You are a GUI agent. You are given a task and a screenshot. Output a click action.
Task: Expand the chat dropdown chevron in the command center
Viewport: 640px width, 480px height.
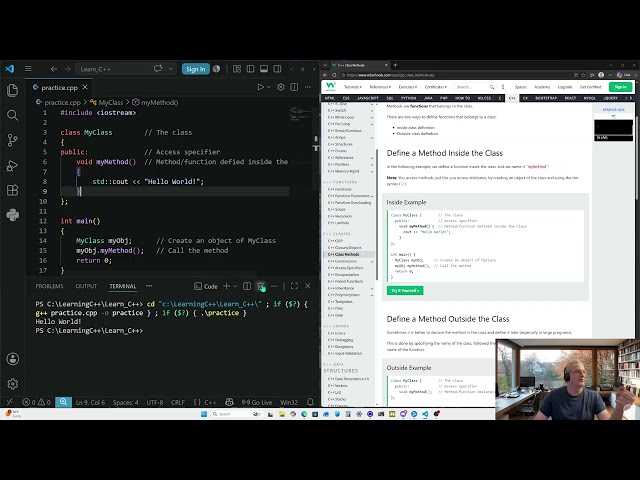pos(171,69)
